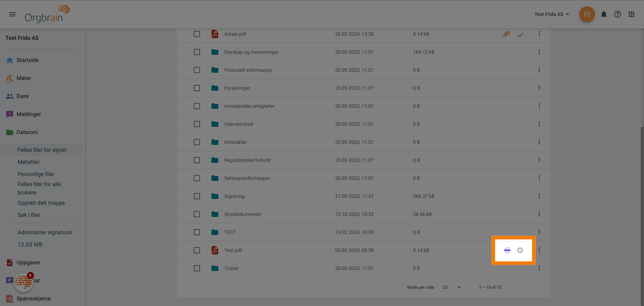Viewport: 644px width, 306px height.
Task: Click the previous page arrow
Action: (519, 287)
